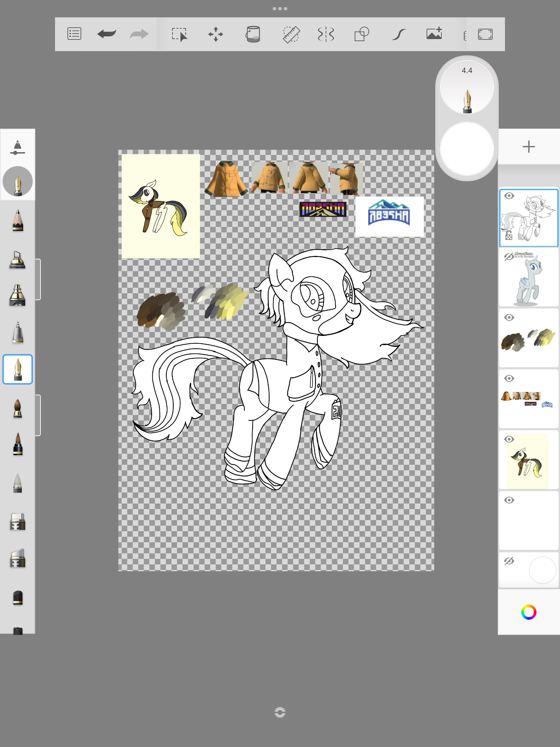The width and height of the screenshot is (560, 747).
Task: Show the hidden ElementBases pony layer
Action: tap(509, 257)
